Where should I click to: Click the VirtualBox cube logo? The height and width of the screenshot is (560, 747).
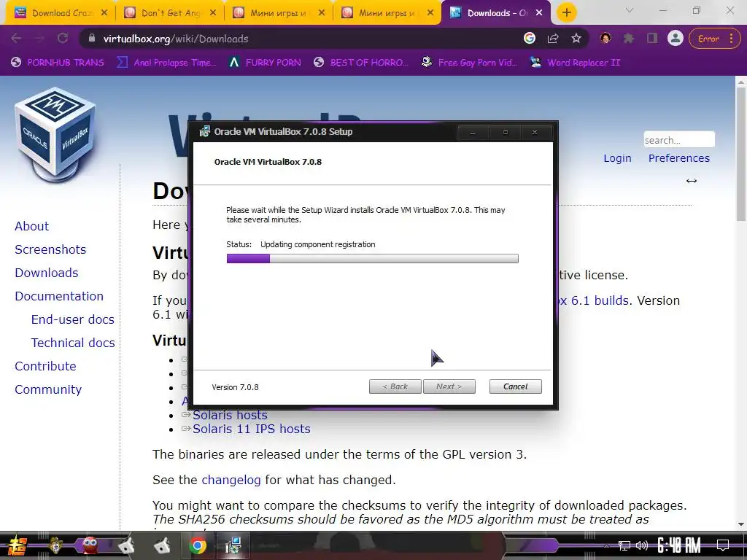pyautogui.click(x=55, y=136)
